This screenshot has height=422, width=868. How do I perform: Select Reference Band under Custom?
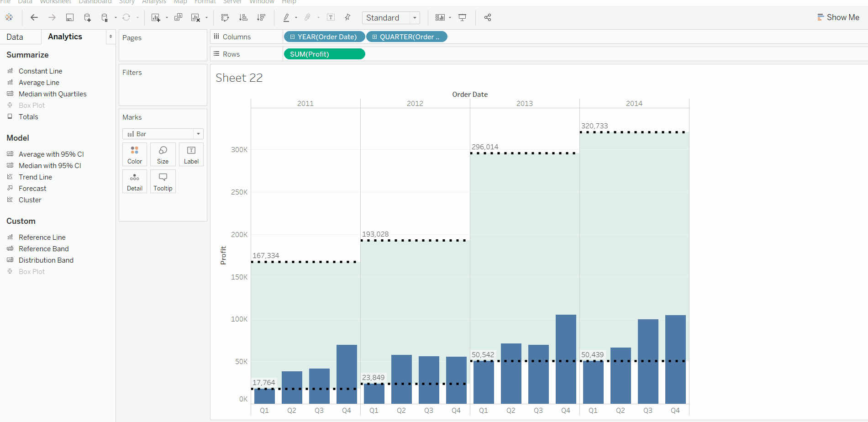[44, 249]
